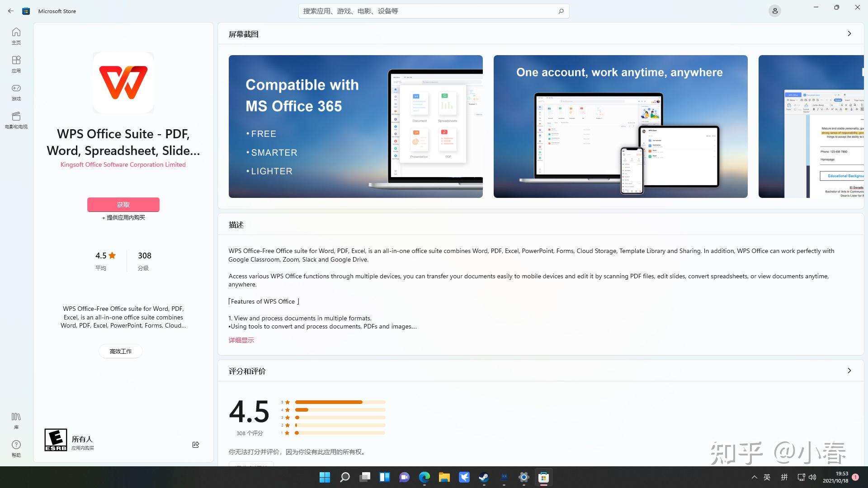Open the 游戏 Games section in sidebar
Screen dimensions: 868x488
coord(16,93)
